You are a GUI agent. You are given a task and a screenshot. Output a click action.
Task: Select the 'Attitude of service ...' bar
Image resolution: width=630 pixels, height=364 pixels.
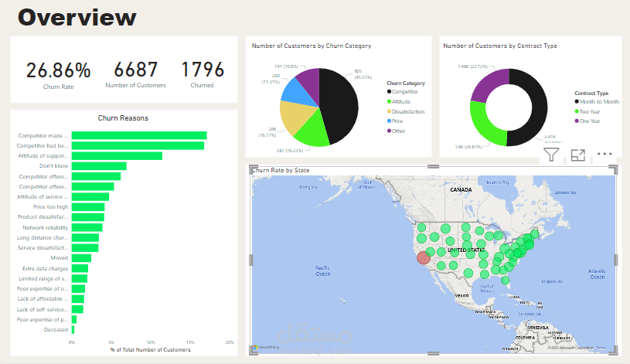pyautogui.click(x=90, y=197)
